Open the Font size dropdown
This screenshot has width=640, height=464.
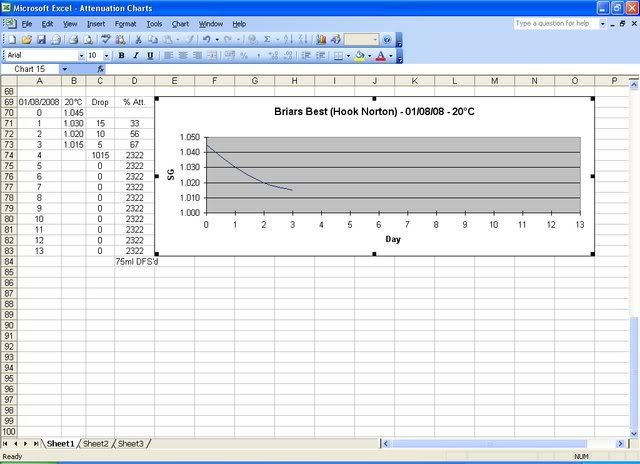pyautogui.click(x=107, y=56)
